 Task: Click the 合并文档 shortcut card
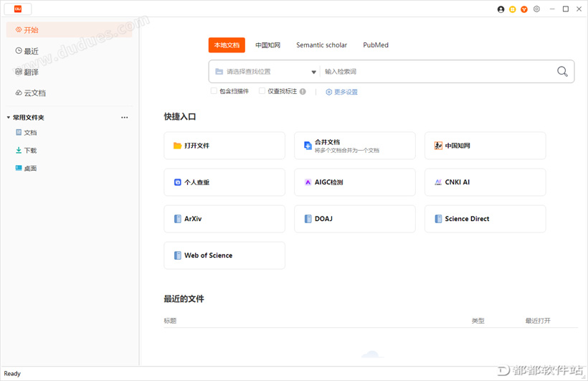tap(355, 146)
